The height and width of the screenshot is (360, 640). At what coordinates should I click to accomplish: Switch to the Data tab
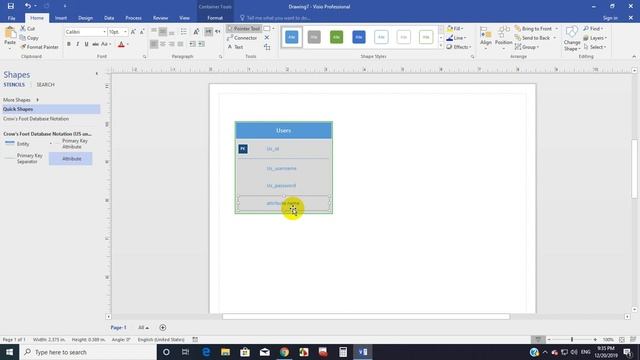click(x=109, y=18)
